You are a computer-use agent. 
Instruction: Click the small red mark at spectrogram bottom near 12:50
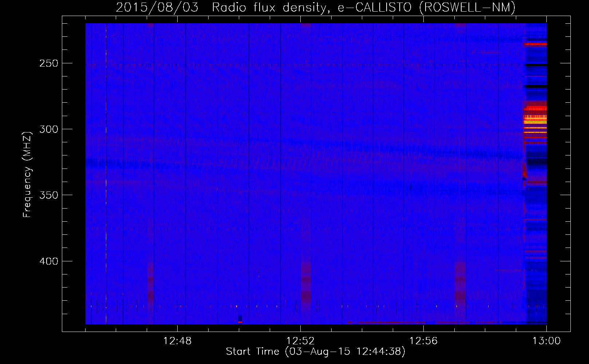tap(240, 322)
